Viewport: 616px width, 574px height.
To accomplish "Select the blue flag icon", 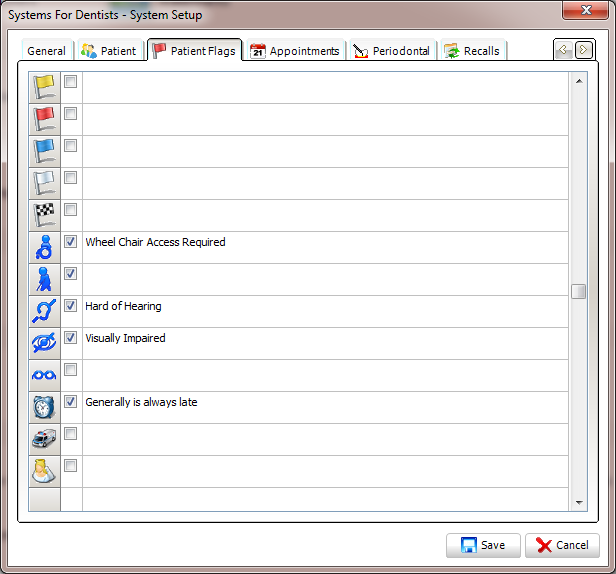I will [x=44, y=152].
